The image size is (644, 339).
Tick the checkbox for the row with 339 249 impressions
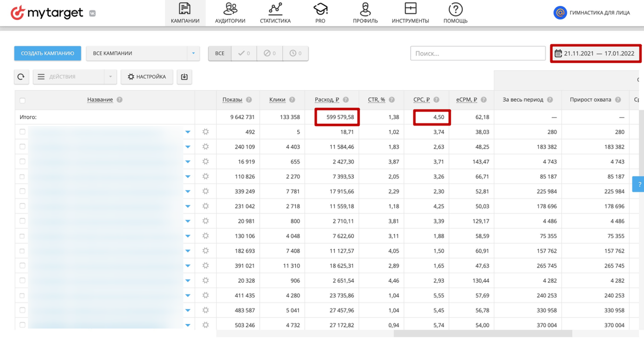[22, 191]
